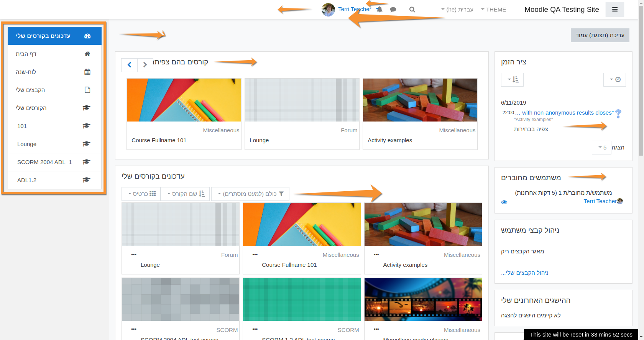Open the card view layout dropdown with grid icon
644x340 pixels.
click(141, 194)
